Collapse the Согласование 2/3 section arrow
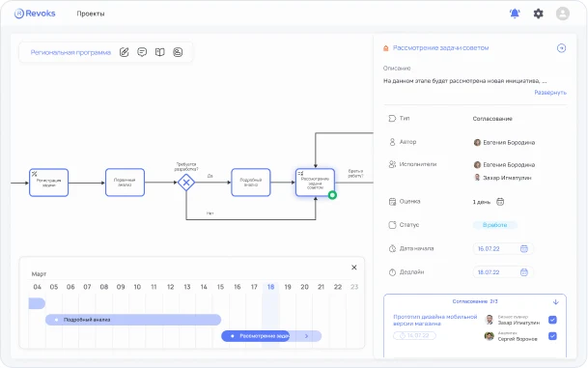Image resolution: width=588 pixels, height=368 pixels. (x=556, y=302)
